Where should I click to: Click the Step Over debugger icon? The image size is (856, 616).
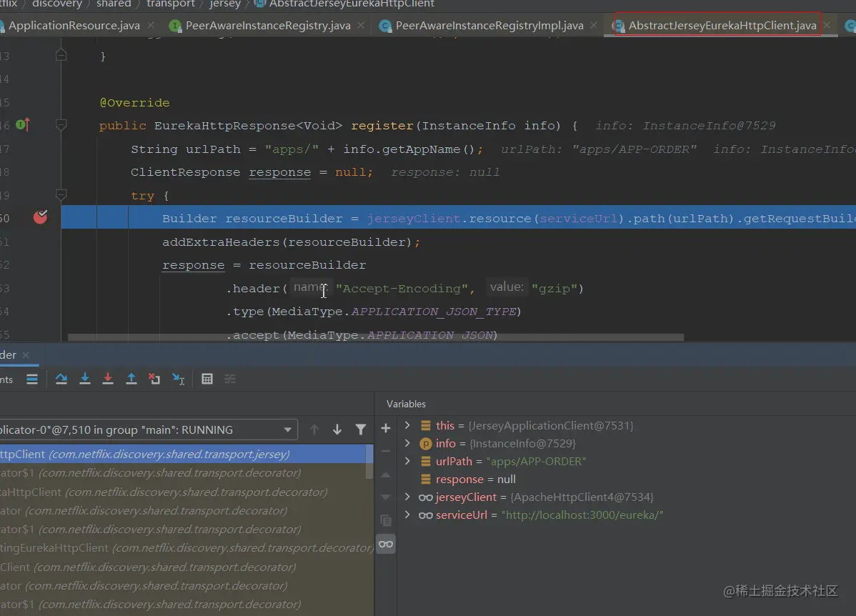click(x=61, y=379)
